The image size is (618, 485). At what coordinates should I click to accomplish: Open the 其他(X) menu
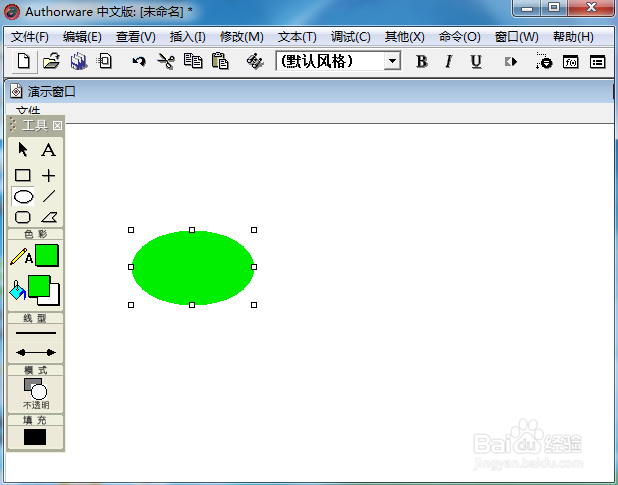tap(405, 37)
